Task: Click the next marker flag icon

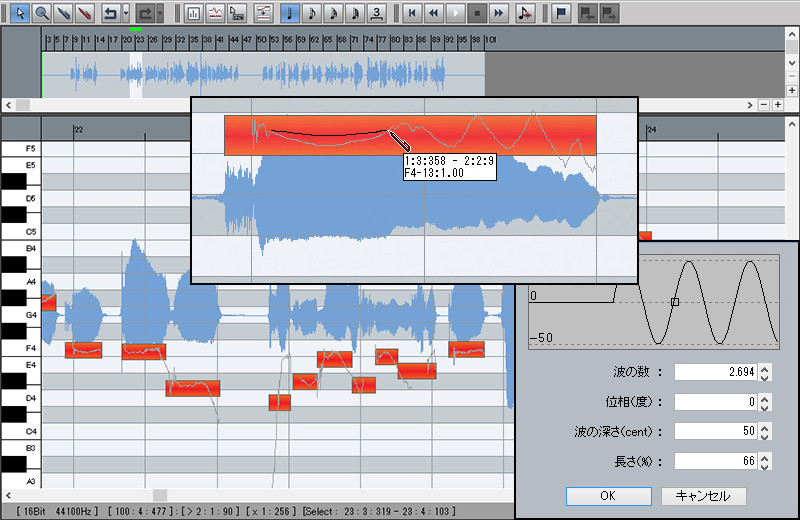Action: pos(609,13)
